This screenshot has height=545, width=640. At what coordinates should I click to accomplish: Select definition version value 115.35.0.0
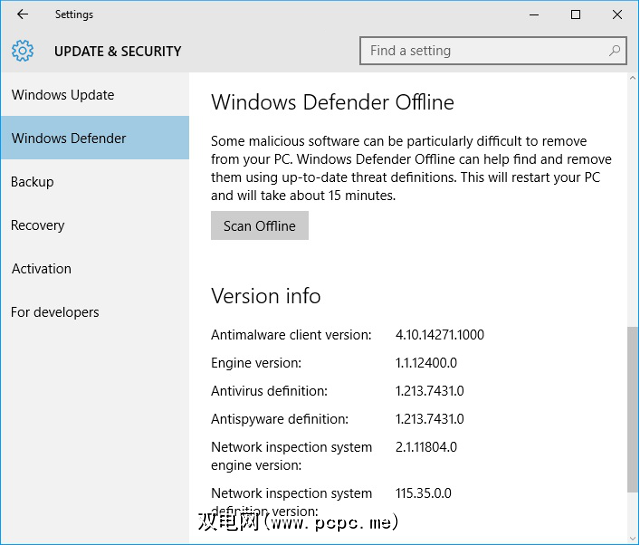click(423, 493)
